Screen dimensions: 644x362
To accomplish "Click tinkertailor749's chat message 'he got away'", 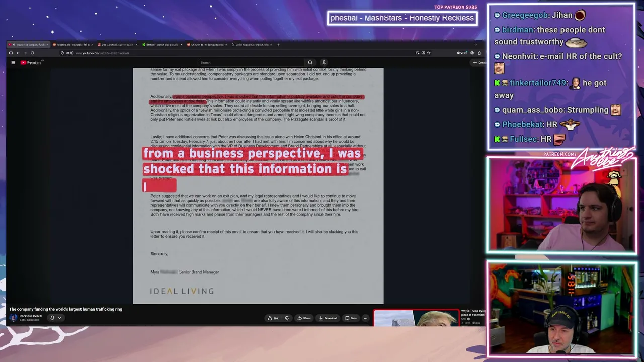I will [550, 89].
